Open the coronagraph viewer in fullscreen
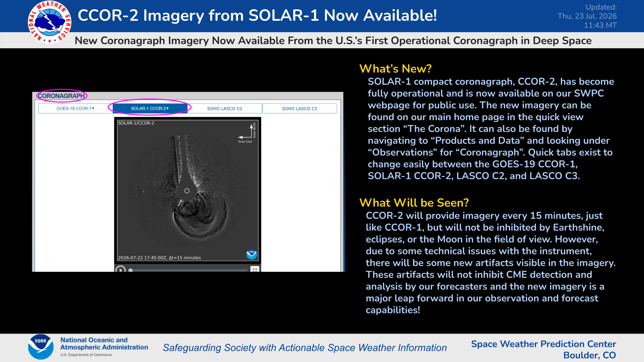 click(255, 269)
